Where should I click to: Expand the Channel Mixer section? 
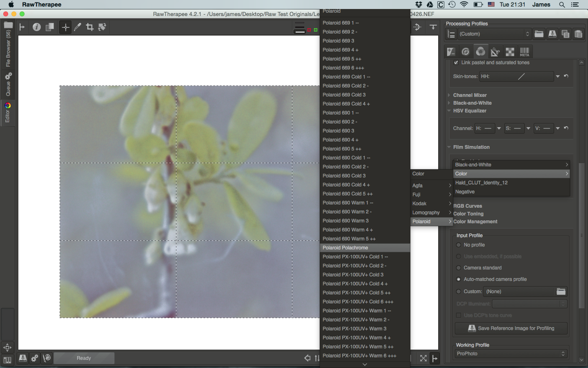point(470,95)
